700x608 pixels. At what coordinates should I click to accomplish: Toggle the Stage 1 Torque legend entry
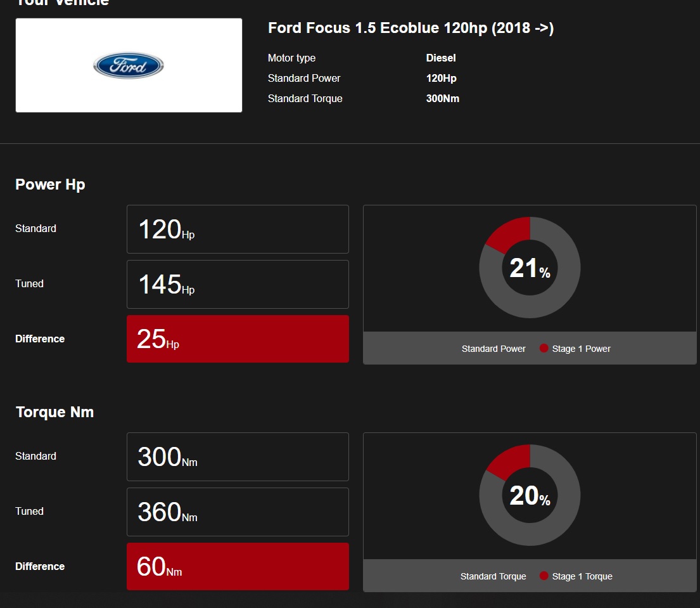[x=582, y=576]
